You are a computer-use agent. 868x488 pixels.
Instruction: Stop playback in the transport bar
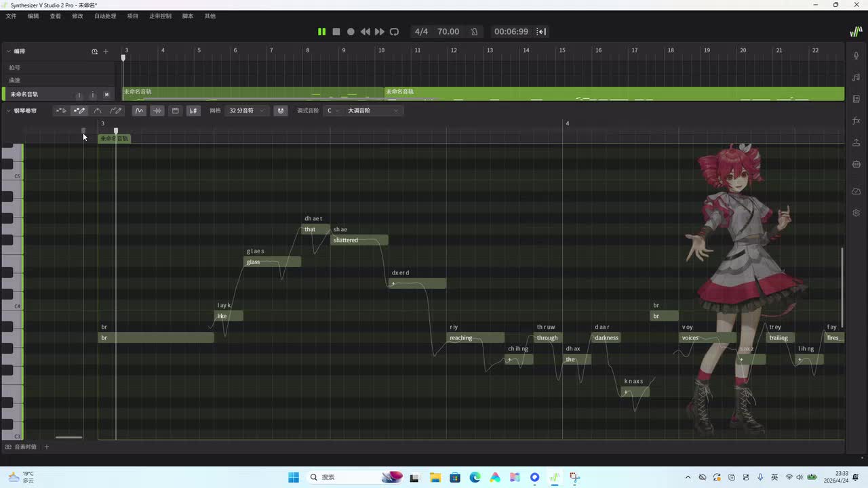click(336, 32)
